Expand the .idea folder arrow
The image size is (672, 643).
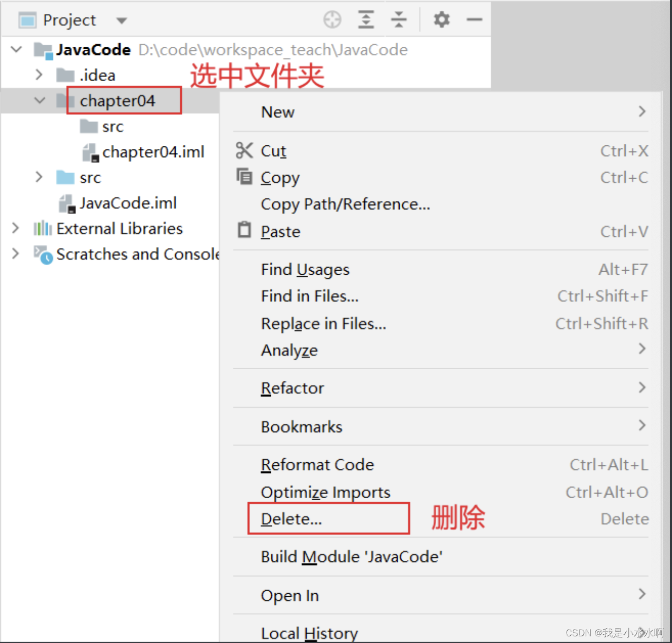click(39, 75)
